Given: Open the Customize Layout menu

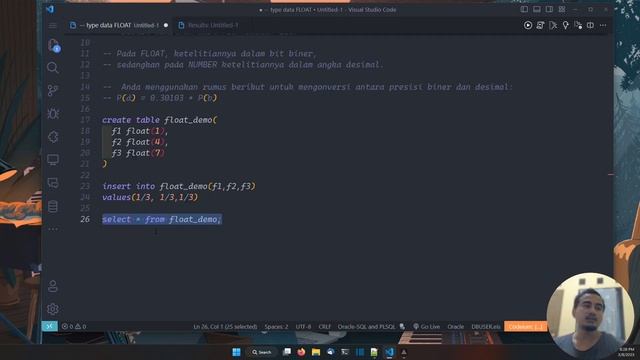Looking at the screenshot, I should click(x=562, y=9).
